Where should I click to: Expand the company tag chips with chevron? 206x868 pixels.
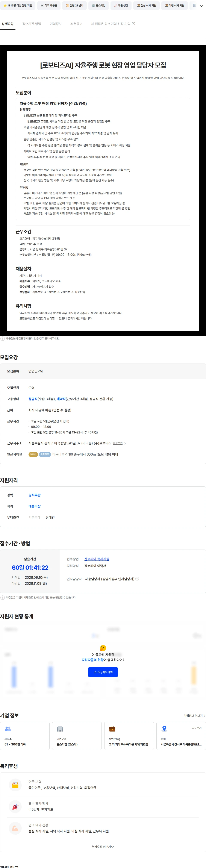[202, 6]
